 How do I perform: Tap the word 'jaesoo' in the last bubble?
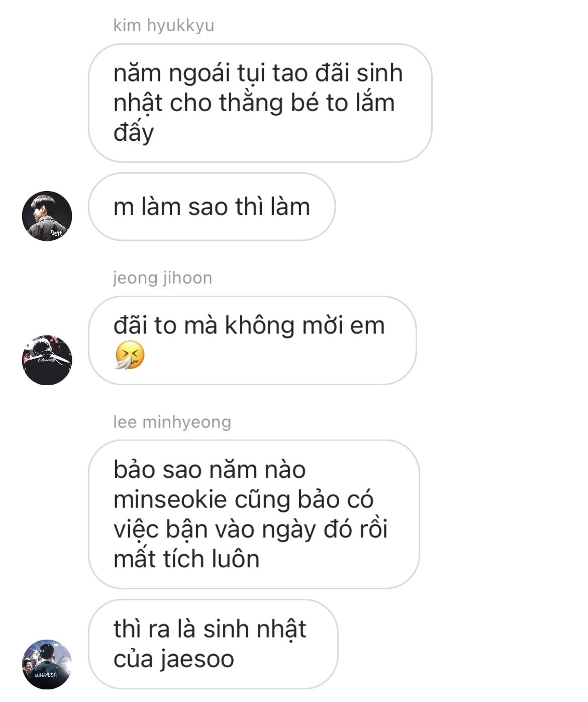point(197,659)
